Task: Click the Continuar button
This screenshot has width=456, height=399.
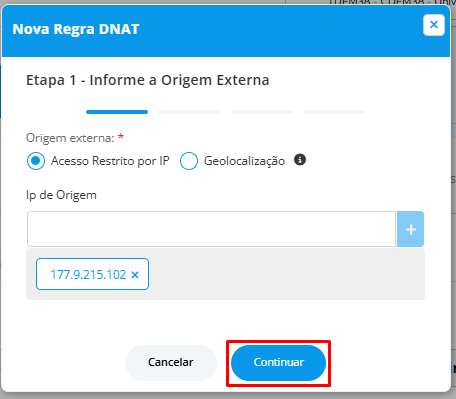Action: pyautogui.click(x=279, y=363)
